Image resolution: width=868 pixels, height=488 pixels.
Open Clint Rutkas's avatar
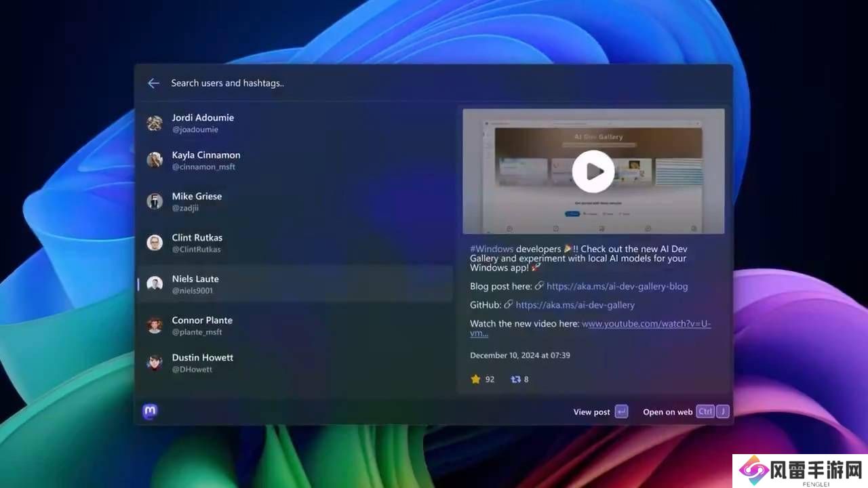(155, 243)
